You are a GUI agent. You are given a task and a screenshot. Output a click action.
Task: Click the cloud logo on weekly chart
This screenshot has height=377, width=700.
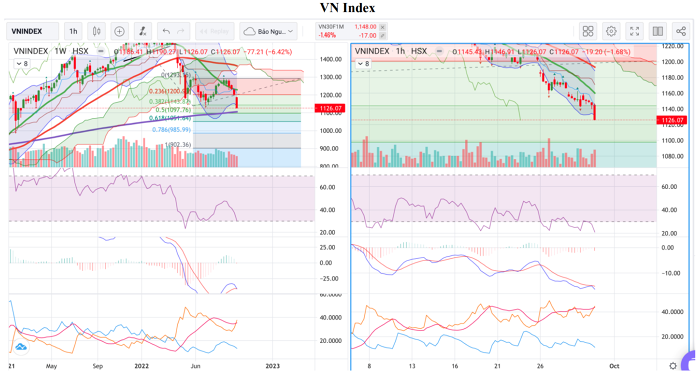pos(21,347)
